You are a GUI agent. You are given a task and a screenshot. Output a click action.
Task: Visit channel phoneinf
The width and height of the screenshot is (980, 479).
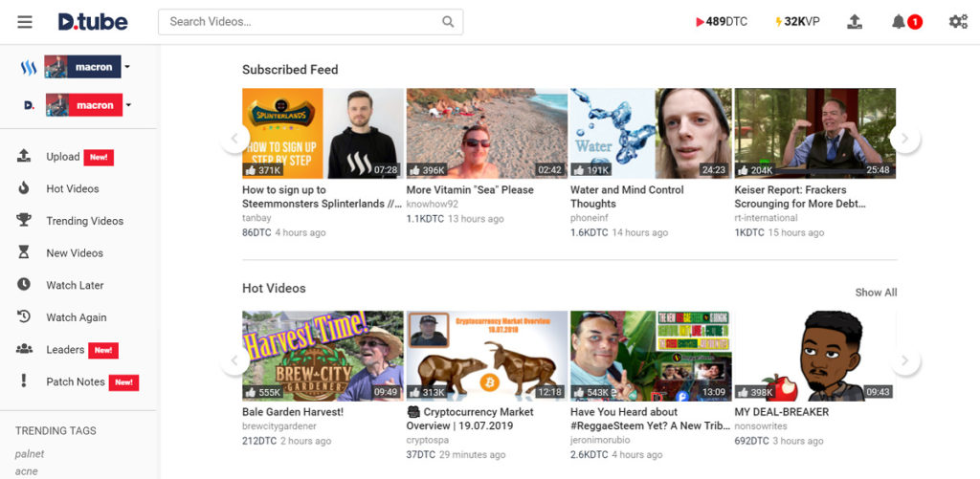(590, 218)
